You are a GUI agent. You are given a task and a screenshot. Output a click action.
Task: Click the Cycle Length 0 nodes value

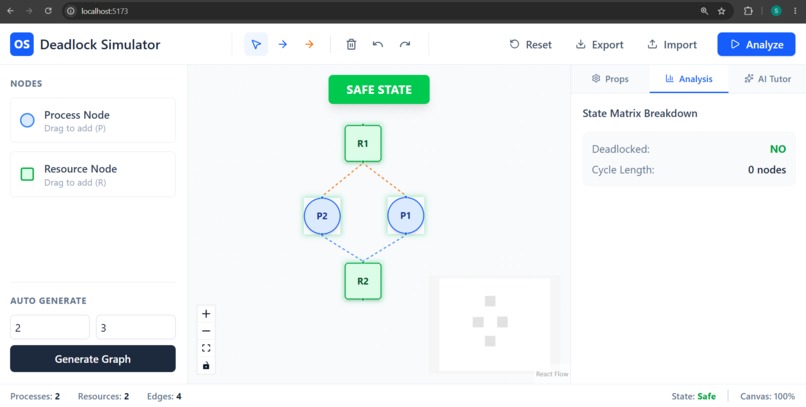(x=766, y=170)
